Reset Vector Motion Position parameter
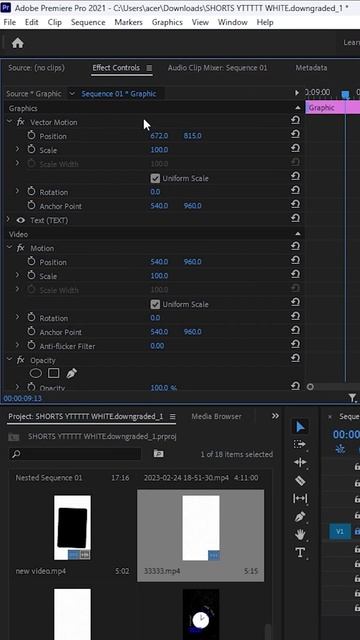This screenshot has height=640, width=360. (296, 135)
